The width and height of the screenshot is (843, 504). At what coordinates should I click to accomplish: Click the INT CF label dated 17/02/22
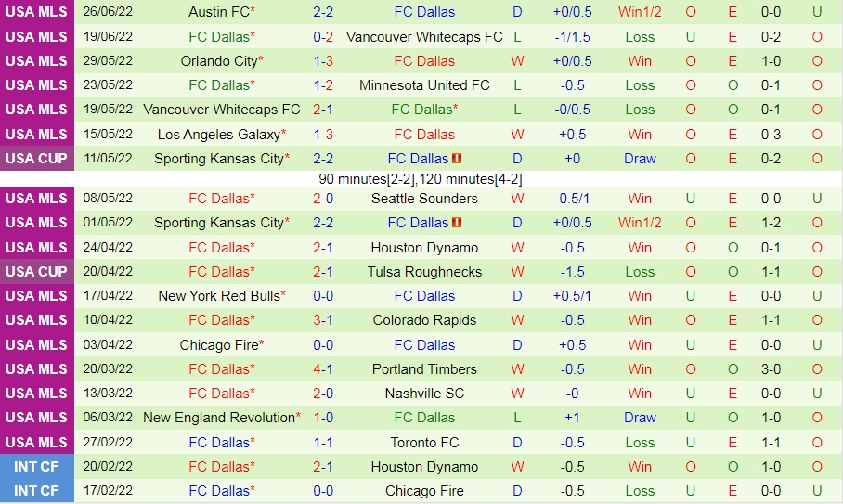[36, 491]
